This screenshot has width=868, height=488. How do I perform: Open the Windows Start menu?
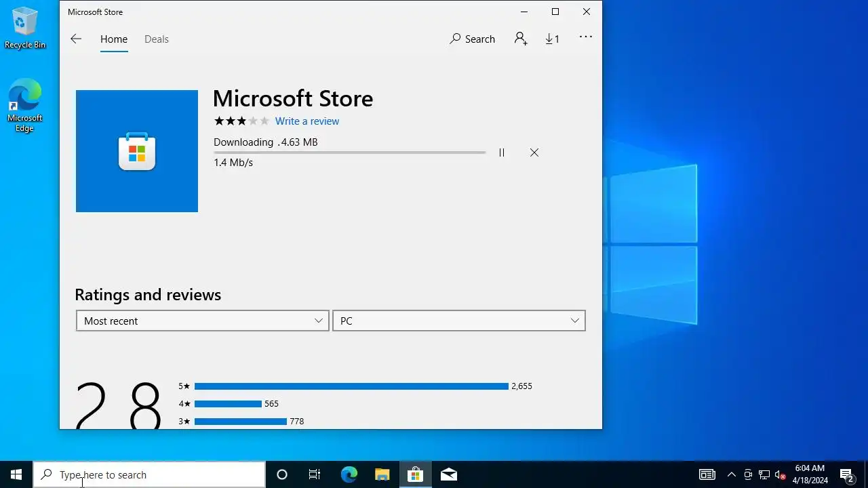coord(16,474)
